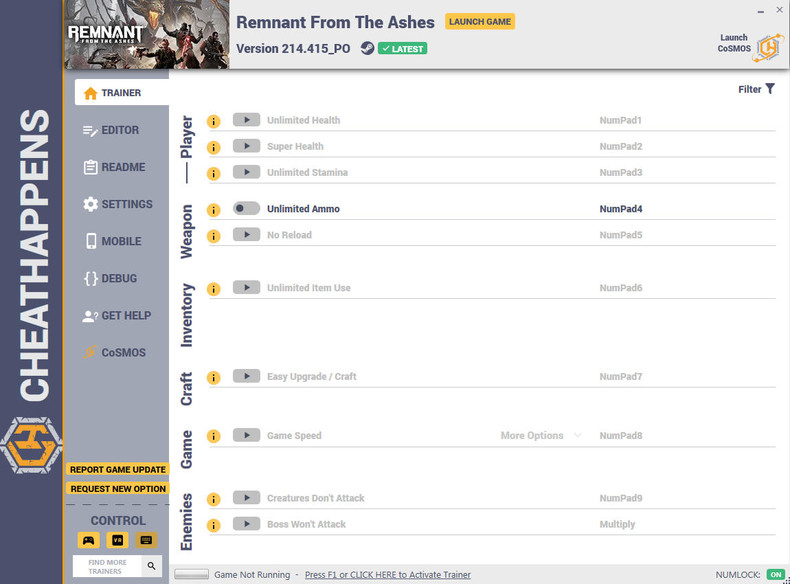Click the info icon for Boss Won't Attack
The width and height of the screenshot is (790, 584).
(x=214, y=526)
